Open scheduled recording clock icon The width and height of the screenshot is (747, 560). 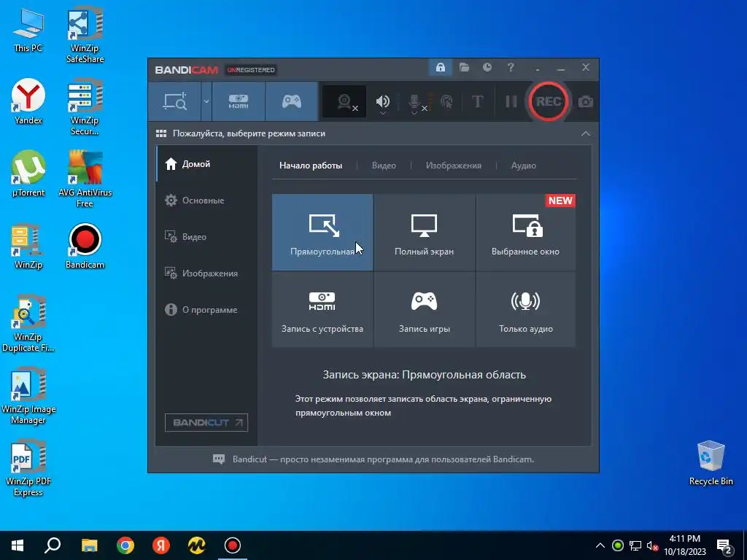487,68
